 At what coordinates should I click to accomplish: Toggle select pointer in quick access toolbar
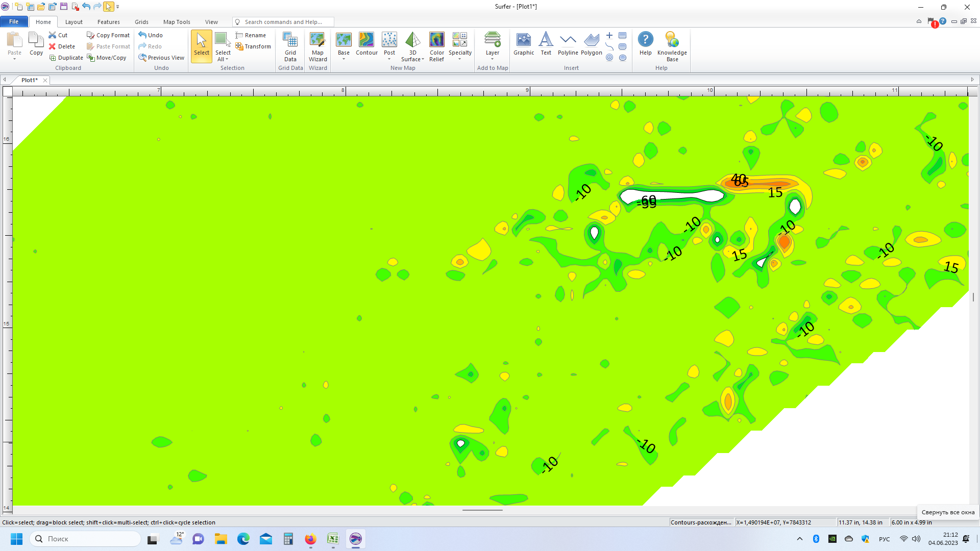pos(109,7)
